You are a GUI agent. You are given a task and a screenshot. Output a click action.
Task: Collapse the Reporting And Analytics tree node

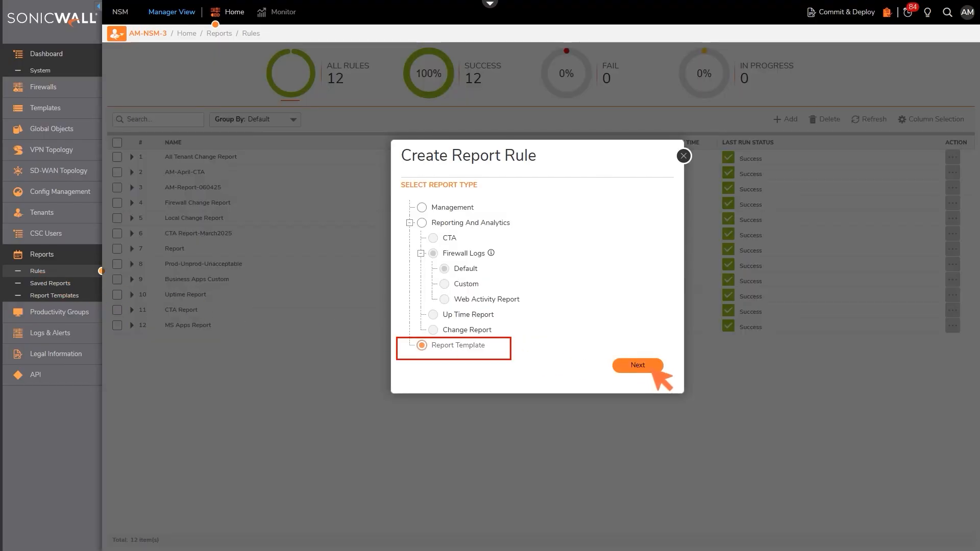[409, 222]
